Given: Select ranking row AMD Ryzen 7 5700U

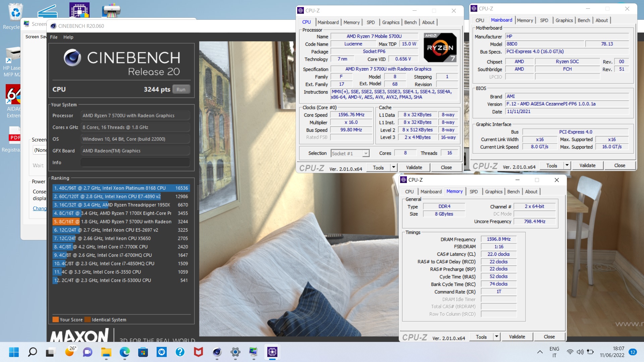Looking at the screenshot, I should coord(121,222).
